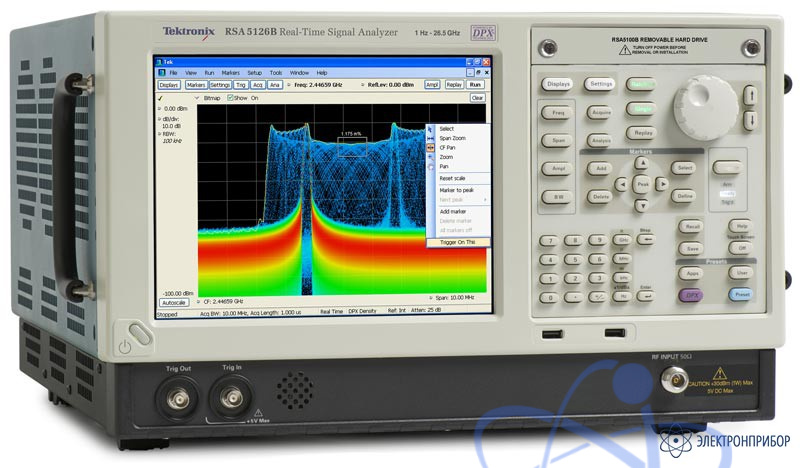Click the Autoscale button
The image size is (800, 468).
click(174, 300)
